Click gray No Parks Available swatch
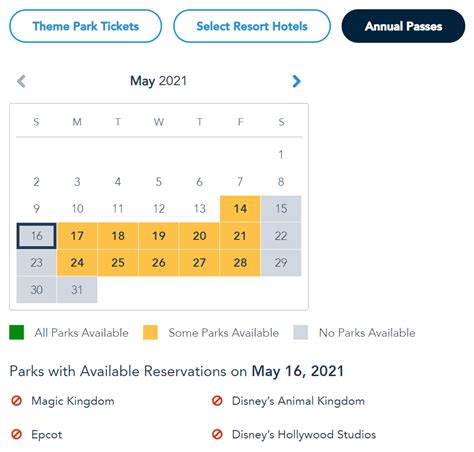 (301, 332)
